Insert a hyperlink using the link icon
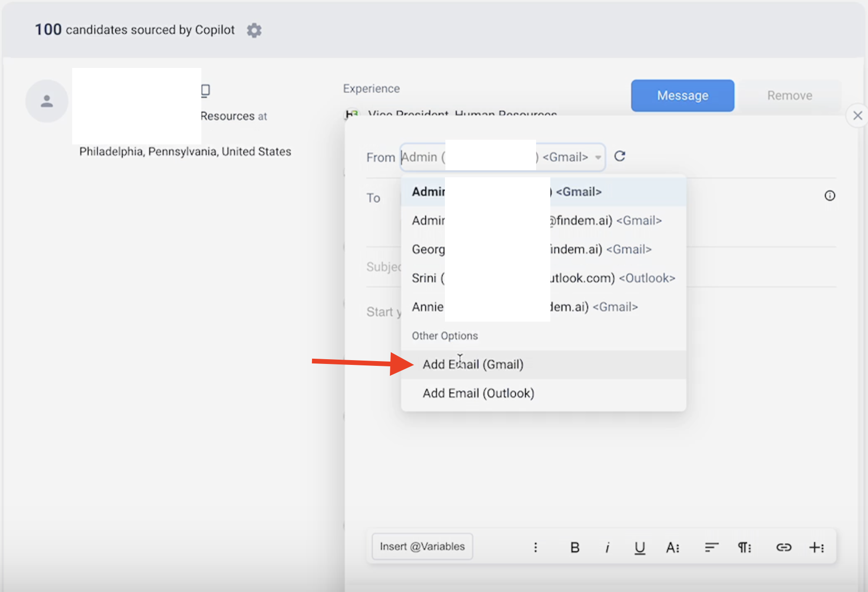This screenshot has width=868, height=592. 783,547
